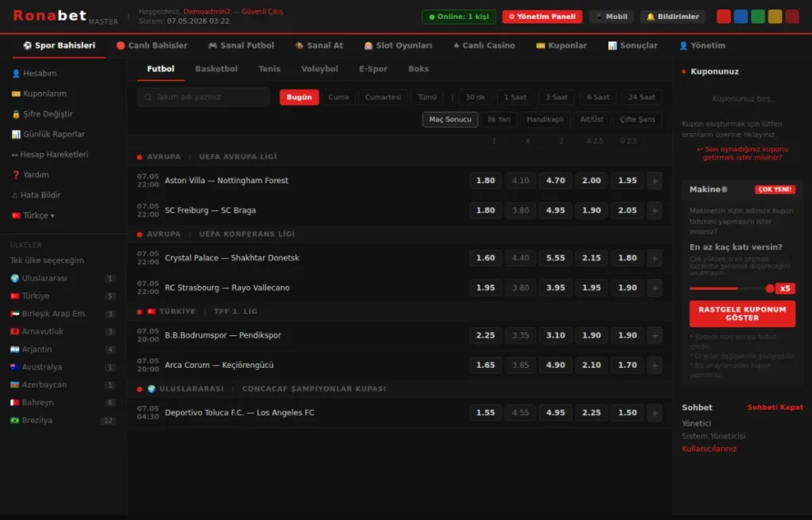
Task: Expand more bets for Deportivo Toluca match
Action: click(x=654, y=413)
